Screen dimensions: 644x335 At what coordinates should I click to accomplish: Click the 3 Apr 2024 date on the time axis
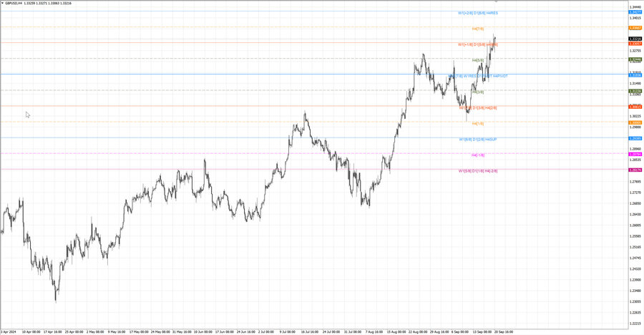click(x=8, y=331)
